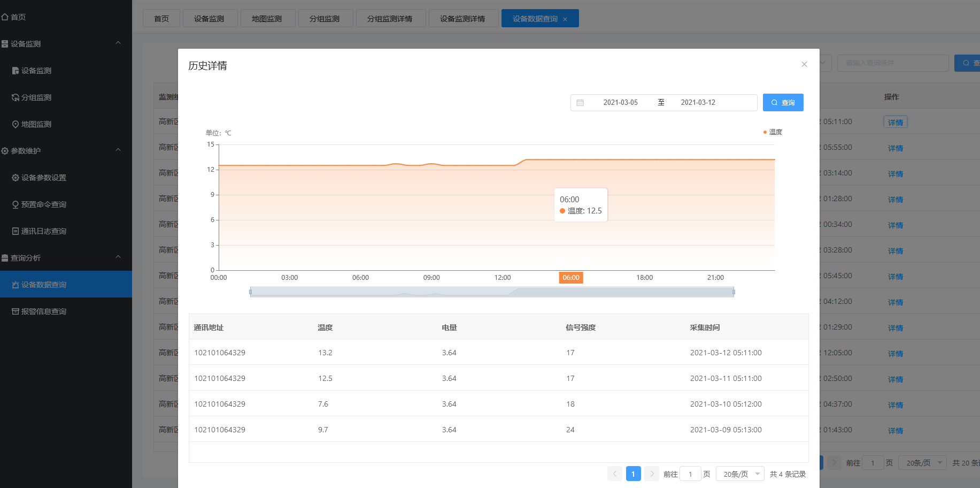
Task: Switch to the 地图监测 tab
Action: click(x=267, y=19)
